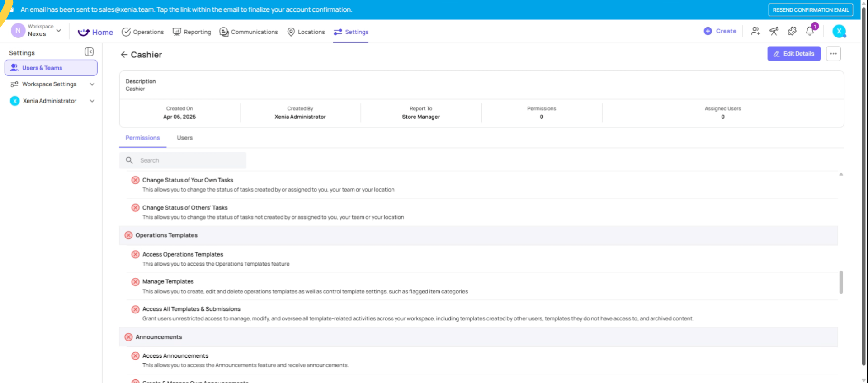Expand the Workspace Nexus switcher dropdown
Image resolution: width=868 pixels, height=383 pixels.
[x=59, y=31]
